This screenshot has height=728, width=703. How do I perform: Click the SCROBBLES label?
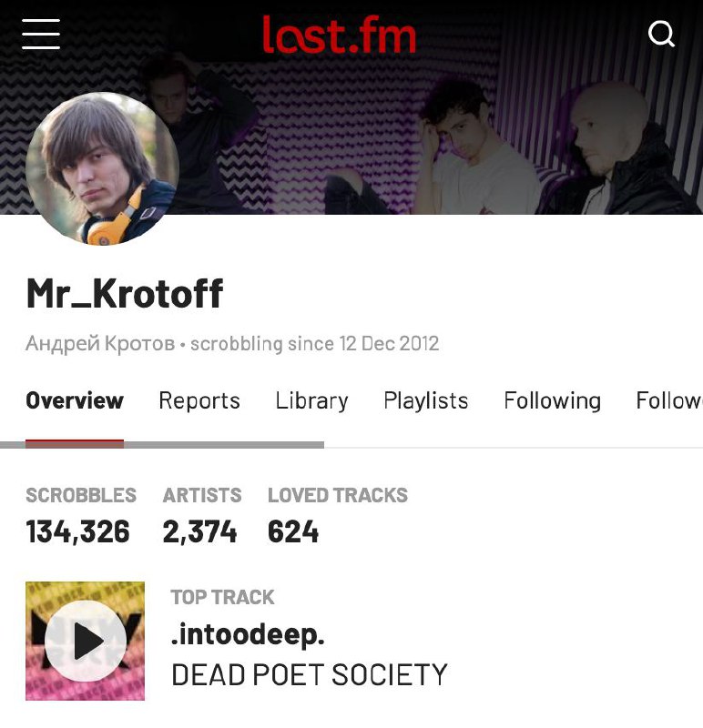point(81,495)
